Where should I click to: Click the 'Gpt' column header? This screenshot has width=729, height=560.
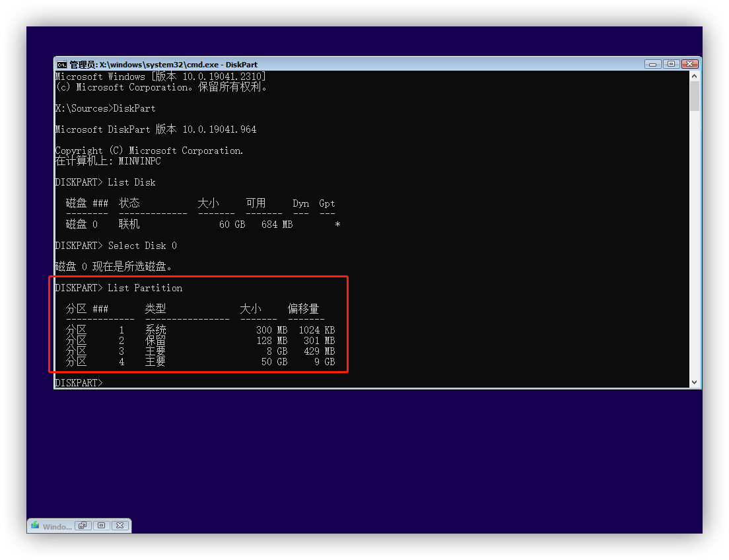[x=327, y=203]
